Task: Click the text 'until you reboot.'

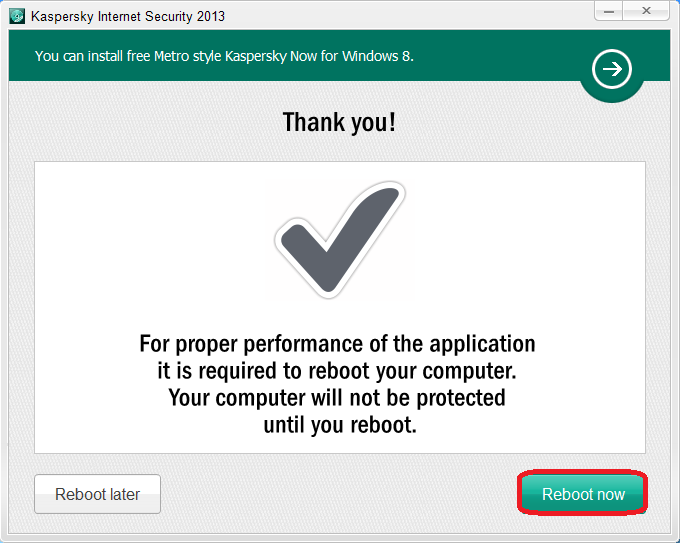Action: pyautogui.click(x=340, y=425)
